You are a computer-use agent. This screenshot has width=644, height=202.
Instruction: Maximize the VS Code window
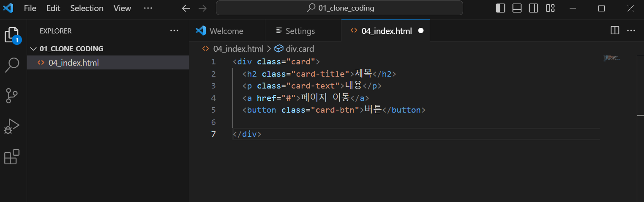(x=602, y=8)
